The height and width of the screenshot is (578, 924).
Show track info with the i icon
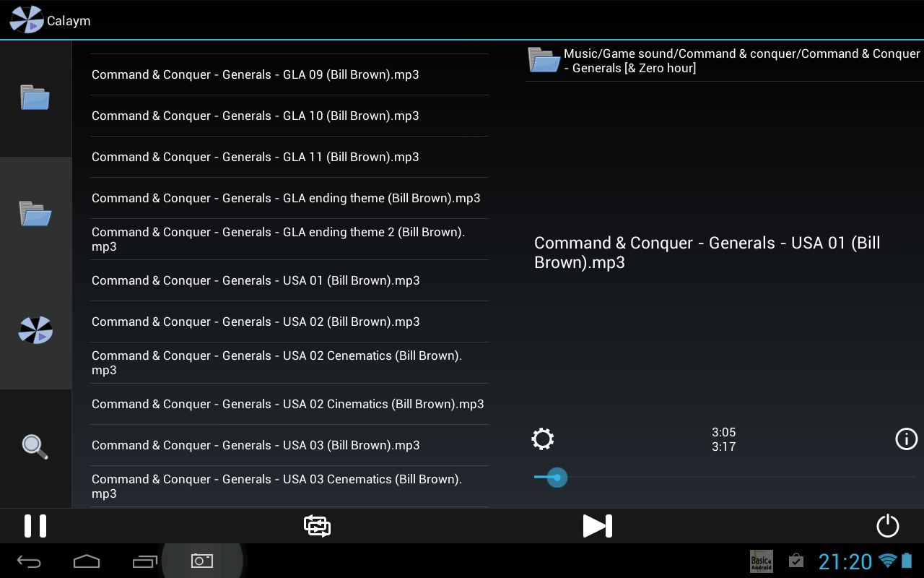(906, 439)
